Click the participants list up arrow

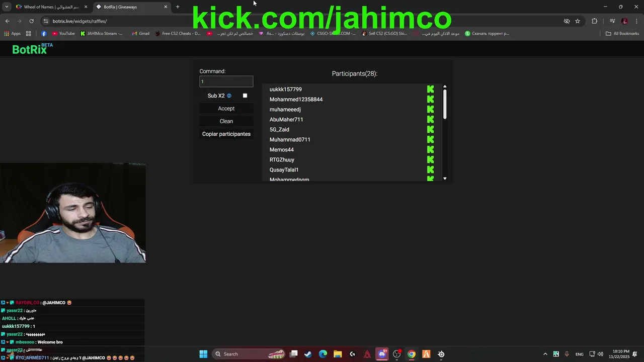[x=445, y=86]
